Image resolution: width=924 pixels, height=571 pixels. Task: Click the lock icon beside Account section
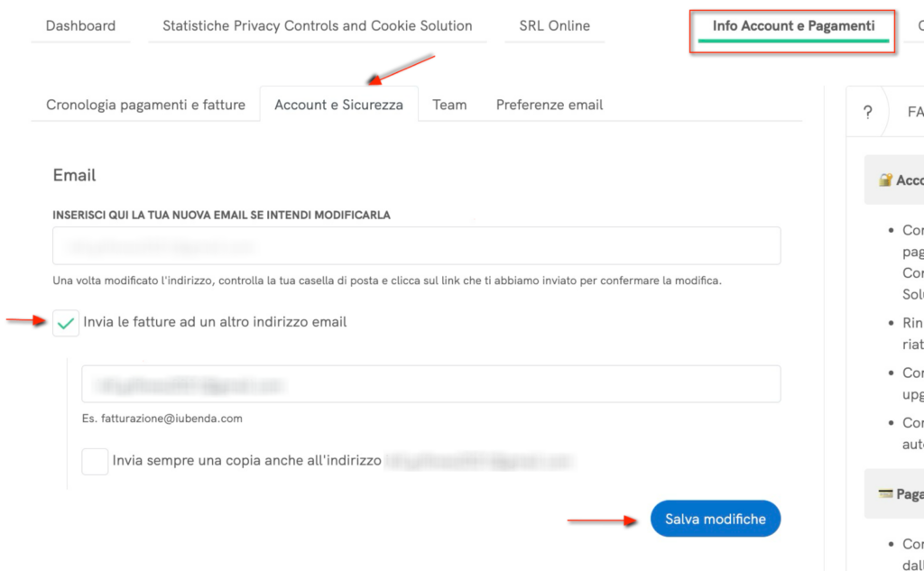coord(885,180)
